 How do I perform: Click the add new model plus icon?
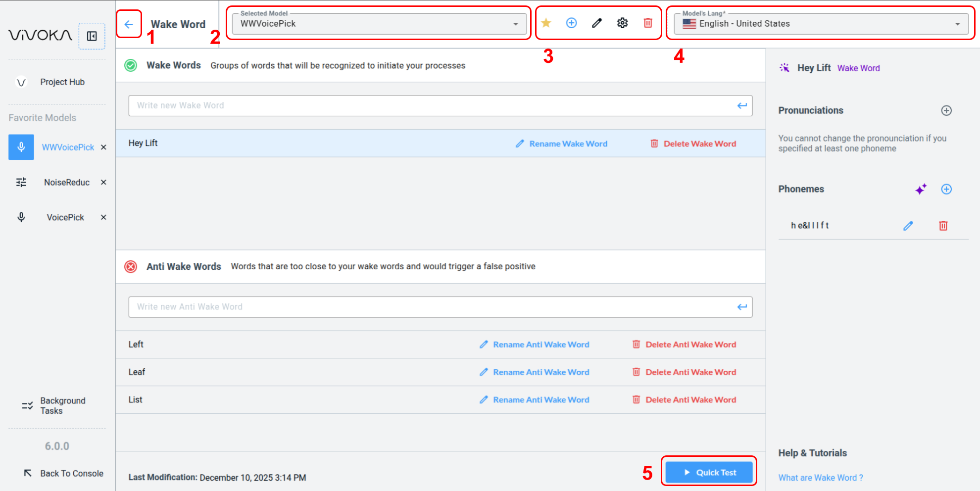(571, 23)
